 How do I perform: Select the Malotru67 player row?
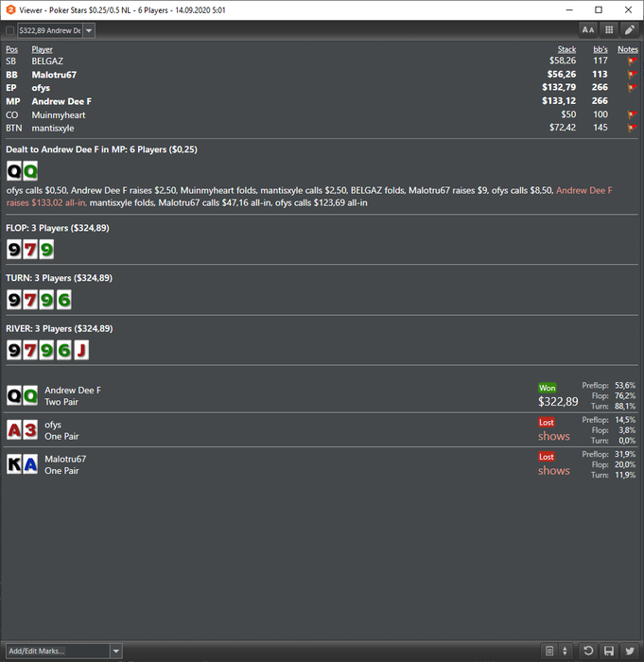tap(322, 75)
